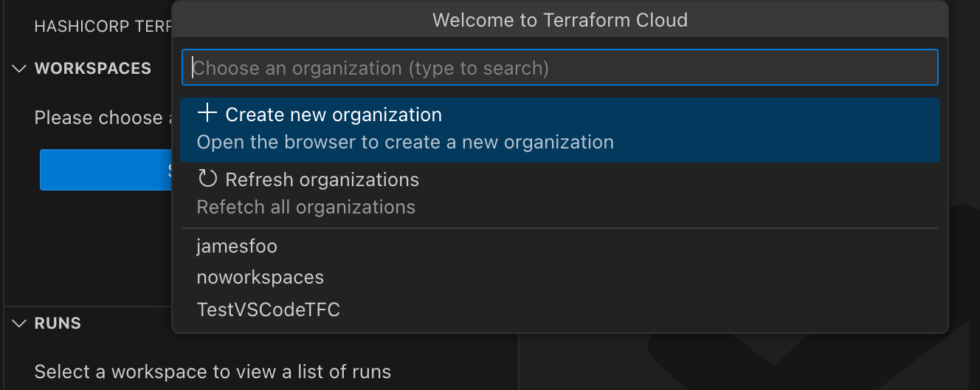Click the Welcome to Terraform Cloud title
The image size is (980, 390).
(x=560, y=20)
